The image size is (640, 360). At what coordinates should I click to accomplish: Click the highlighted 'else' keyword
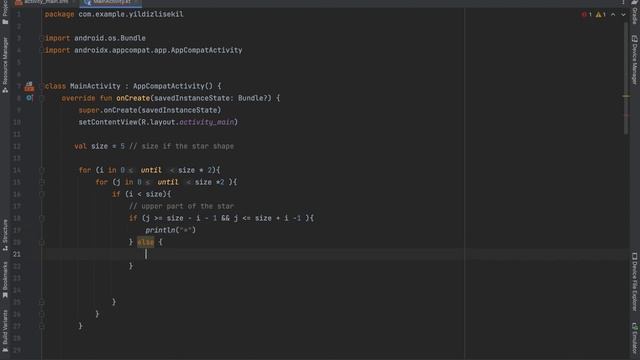click(146, 242)
